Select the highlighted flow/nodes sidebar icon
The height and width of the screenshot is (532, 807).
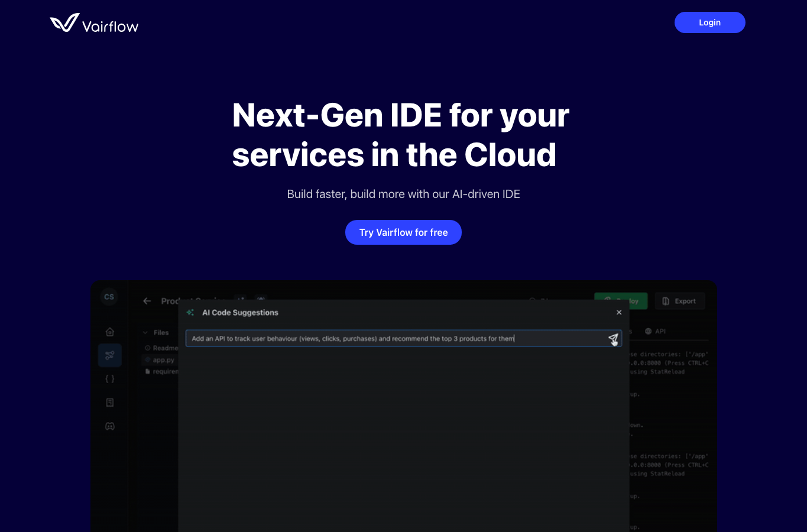110,355
